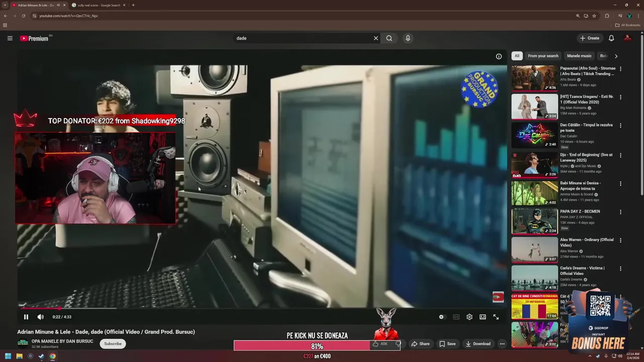Toggle subtitles CC button
This screenshot has width=644, height=362.
pyautogui.click(x=456, y=317)
